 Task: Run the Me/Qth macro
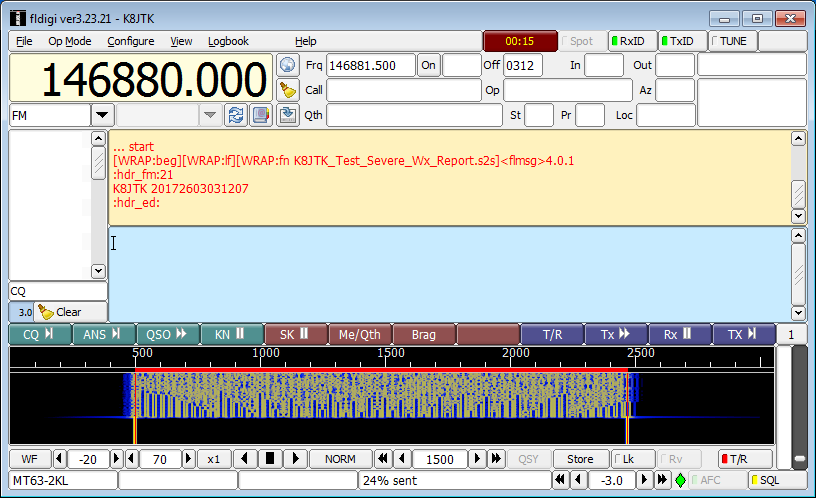360,334
